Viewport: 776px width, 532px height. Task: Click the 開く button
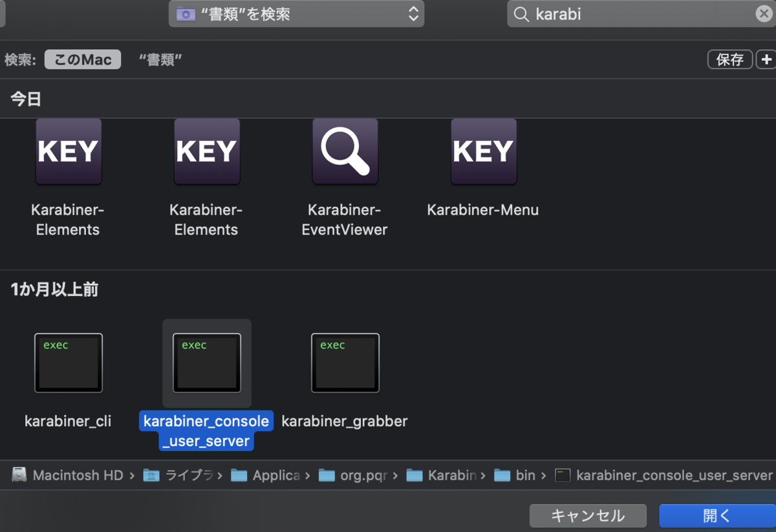(x=717, y=516)
